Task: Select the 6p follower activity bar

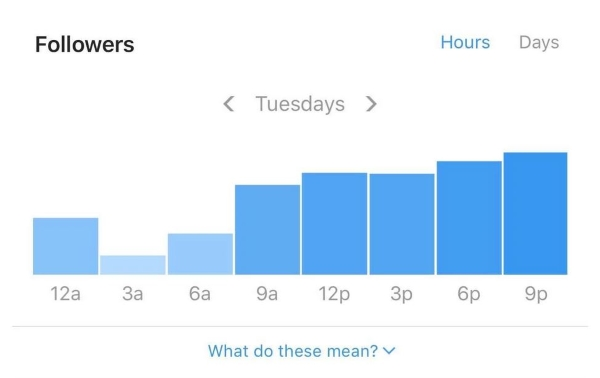Action: 469,218
